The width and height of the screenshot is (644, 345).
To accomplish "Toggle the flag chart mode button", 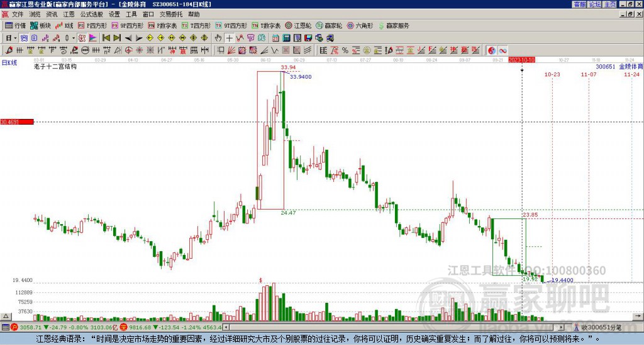I will coord(93,38).
